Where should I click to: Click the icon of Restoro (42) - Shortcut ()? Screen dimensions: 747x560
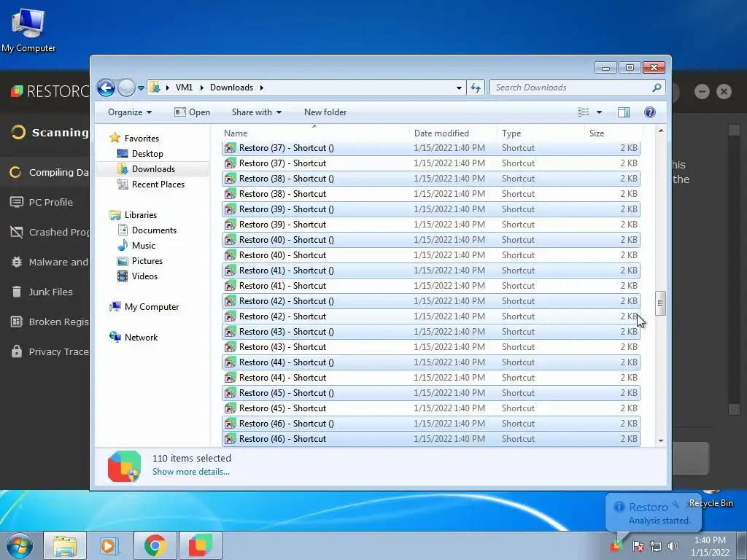point(230,301)
